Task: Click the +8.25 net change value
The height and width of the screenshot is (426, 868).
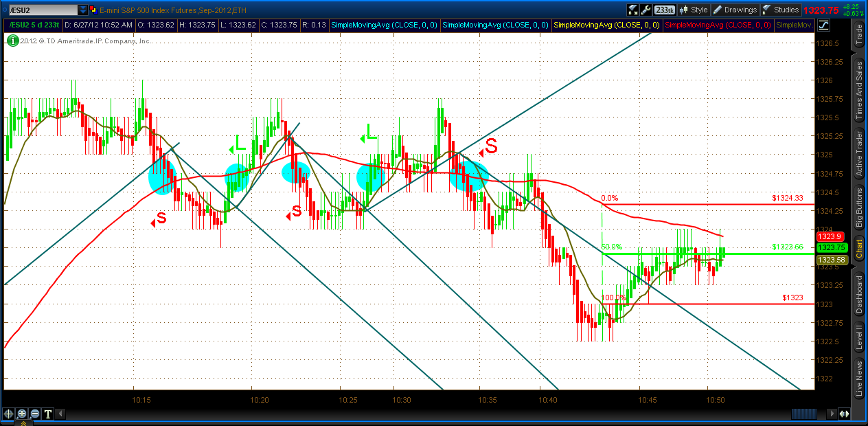Action: point(852,6)
